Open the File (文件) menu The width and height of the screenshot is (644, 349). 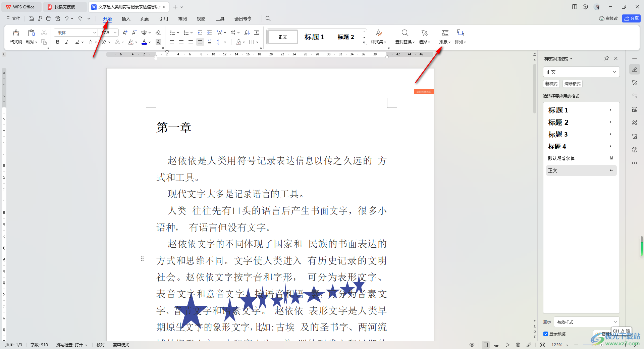13,18
